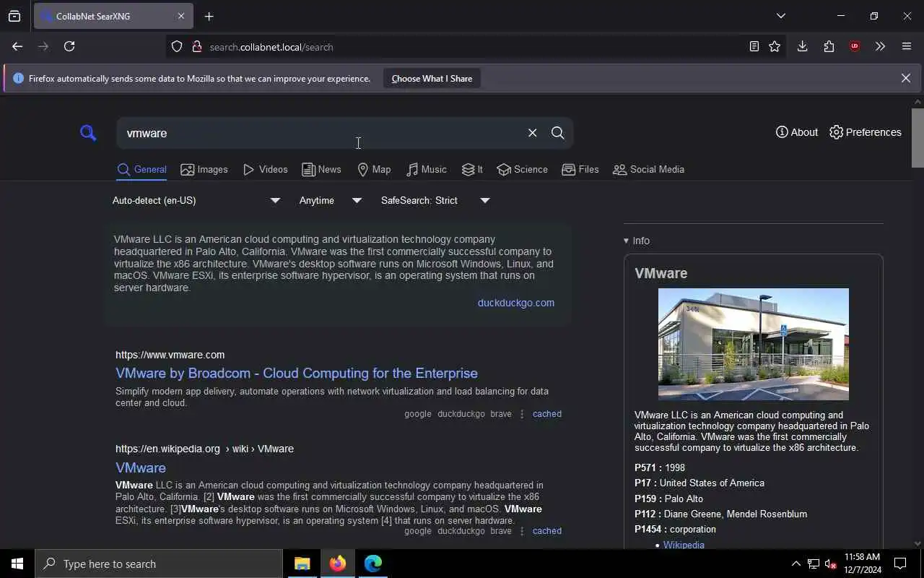Image resolution: width=924 pixels, height=578 pixels.
Task: Click Firefox taskbar icon
Action: [338, 564]
